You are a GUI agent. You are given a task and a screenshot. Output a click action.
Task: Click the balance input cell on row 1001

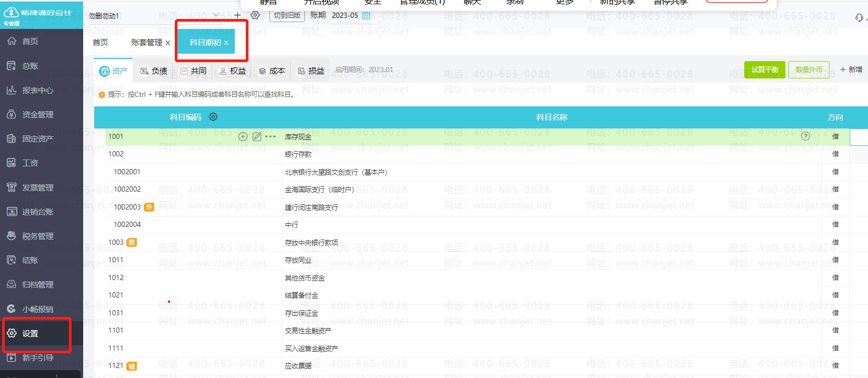[859, 136]
